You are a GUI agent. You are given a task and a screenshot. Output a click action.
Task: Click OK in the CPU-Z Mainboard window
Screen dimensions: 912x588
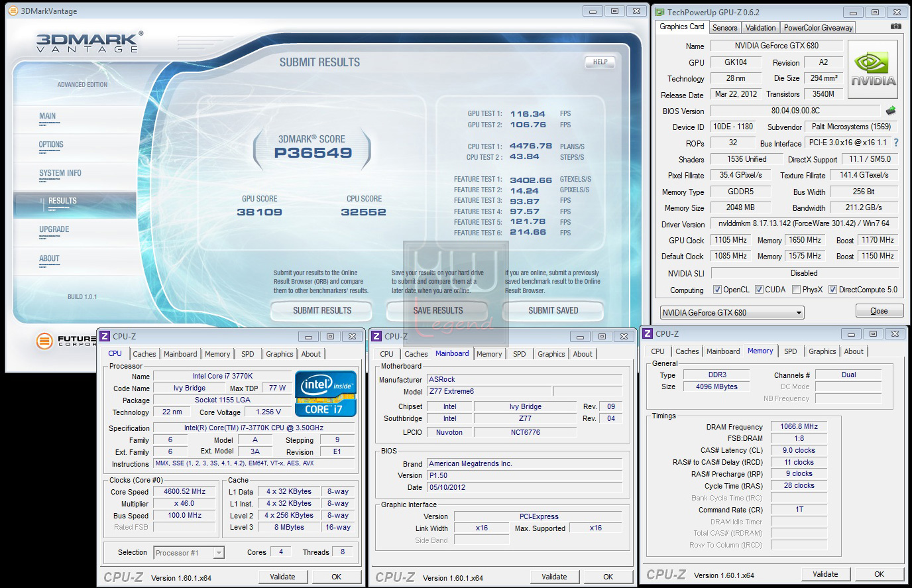pos(608,577)
